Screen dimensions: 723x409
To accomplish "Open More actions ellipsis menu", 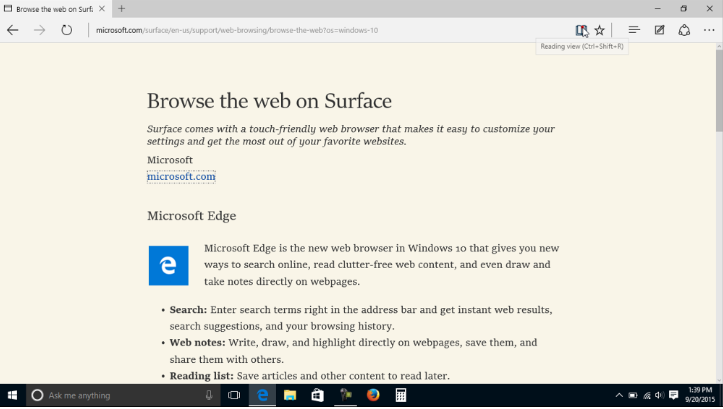I will coord(709,30).
